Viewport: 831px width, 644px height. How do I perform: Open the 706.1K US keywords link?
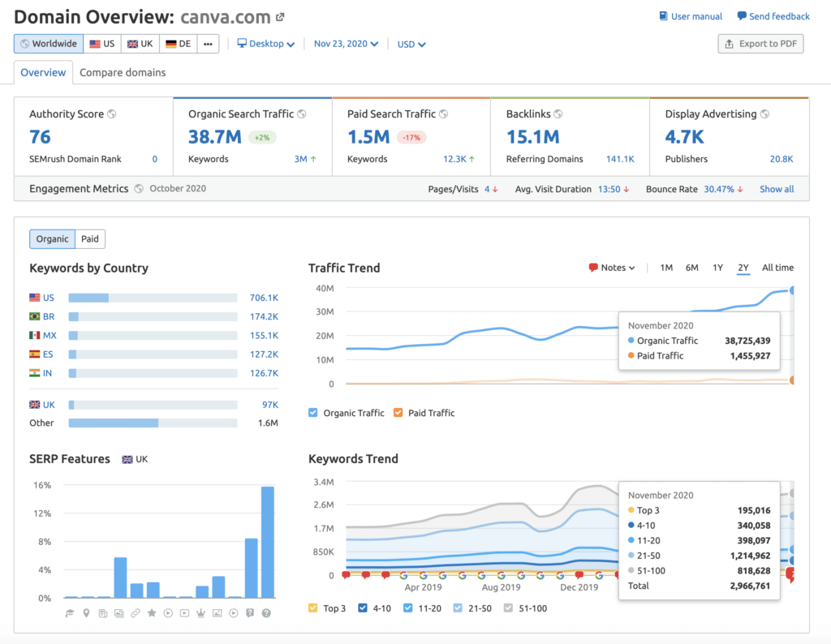pyautogui.click(x=264, y=298)
